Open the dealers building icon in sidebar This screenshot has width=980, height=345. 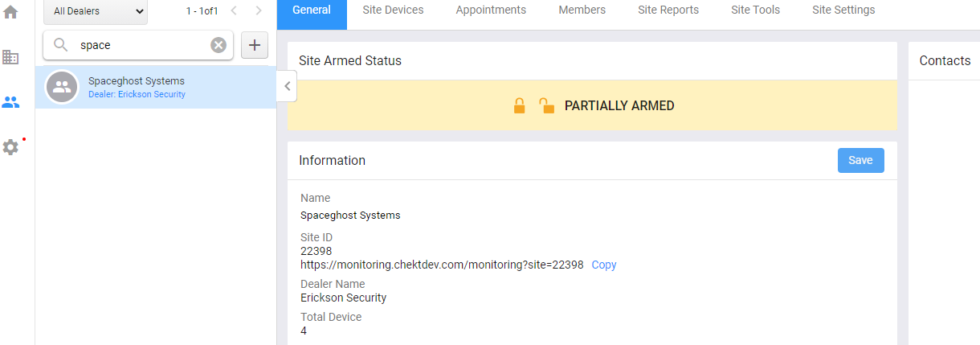[10, 57]
